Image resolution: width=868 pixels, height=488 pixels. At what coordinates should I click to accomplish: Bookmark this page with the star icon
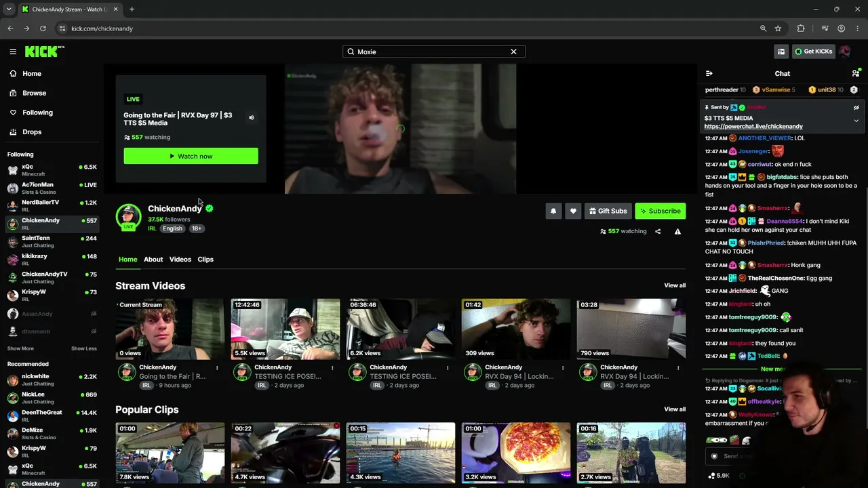point(778,28)
